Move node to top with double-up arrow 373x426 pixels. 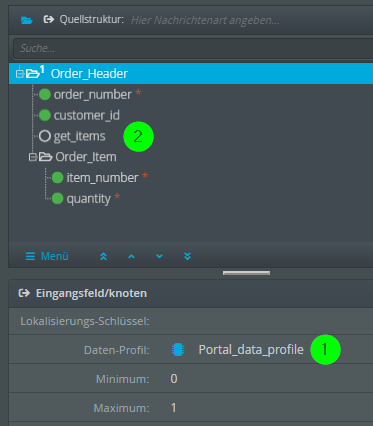(x=104, y=256)
